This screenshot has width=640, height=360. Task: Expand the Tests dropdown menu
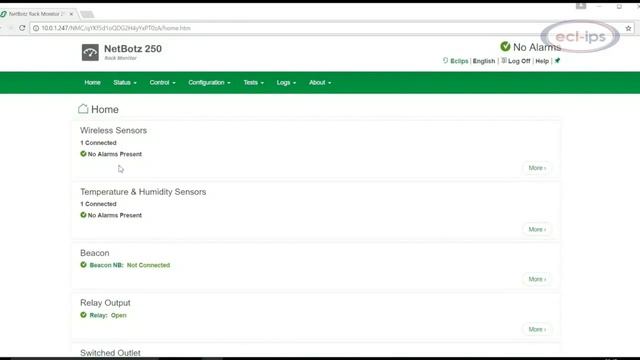(x=253, y=82)
